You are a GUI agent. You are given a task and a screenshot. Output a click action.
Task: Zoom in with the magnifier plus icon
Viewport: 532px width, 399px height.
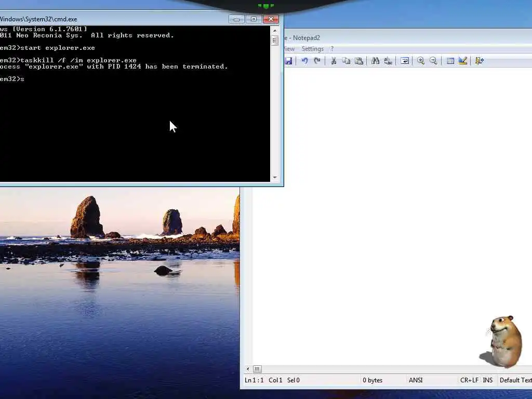pyautogui.click(x=421, y=61)
